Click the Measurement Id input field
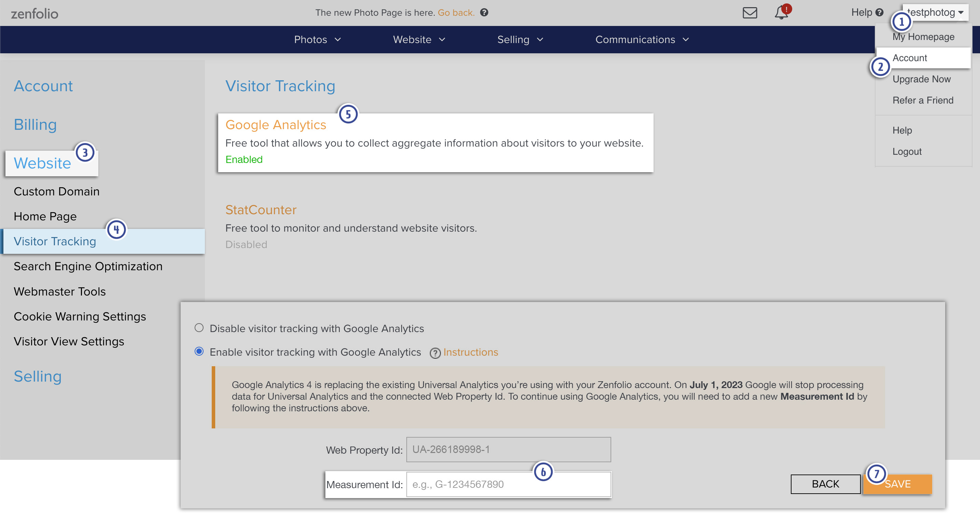 click(508, 485)
